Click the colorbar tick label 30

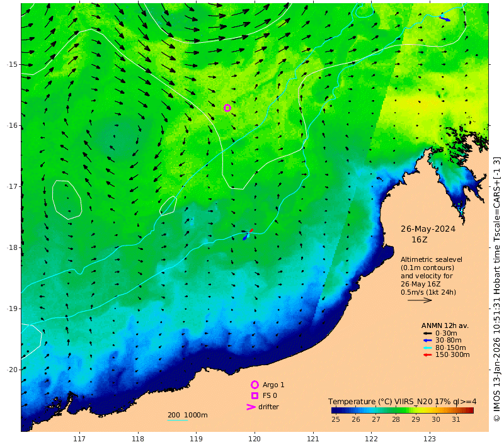pyautogui.click(x=436, y=419)
